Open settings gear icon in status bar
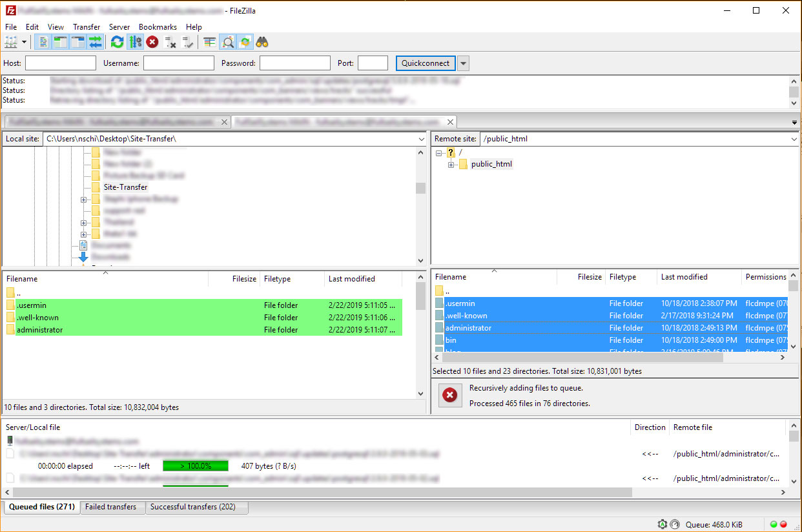The image size is (802, 532). point(662,524)
